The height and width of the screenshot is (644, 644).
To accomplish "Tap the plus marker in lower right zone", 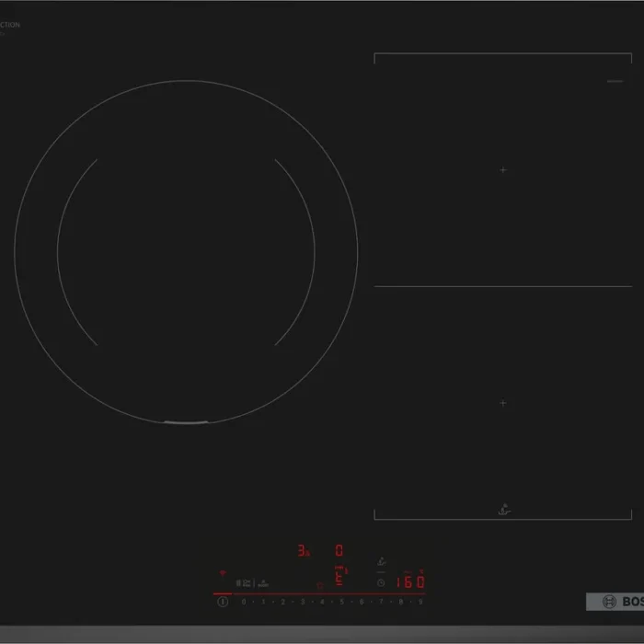I will 503,403.
